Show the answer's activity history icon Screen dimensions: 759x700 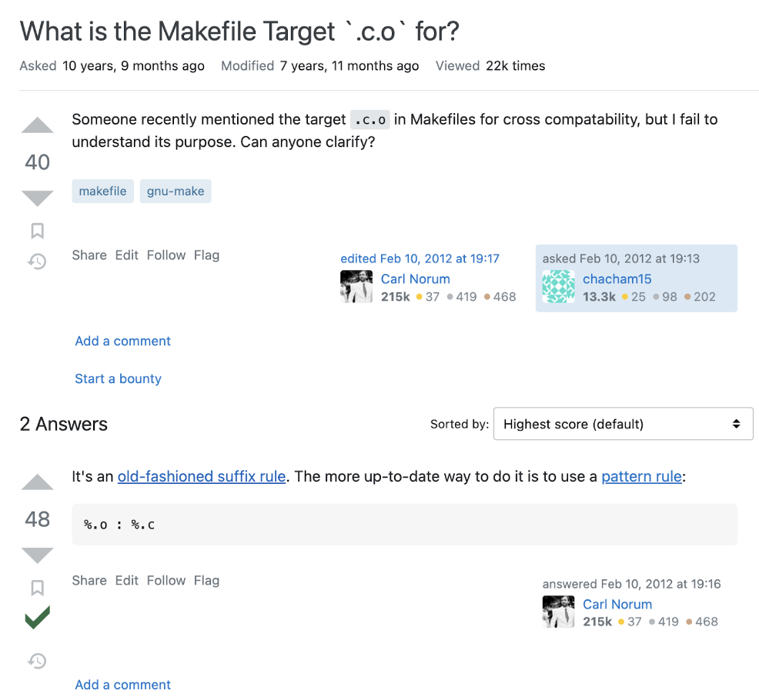[x=37, y=661]
